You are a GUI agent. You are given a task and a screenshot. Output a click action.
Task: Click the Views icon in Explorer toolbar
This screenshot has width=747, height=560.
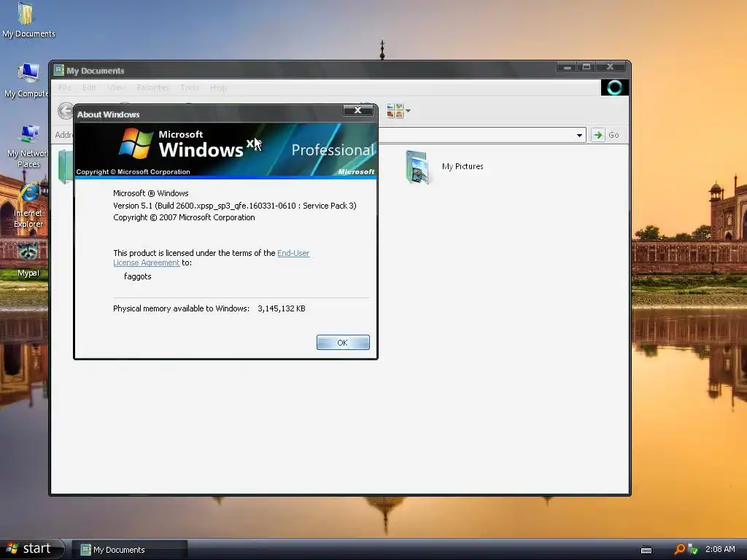point(395,111)
